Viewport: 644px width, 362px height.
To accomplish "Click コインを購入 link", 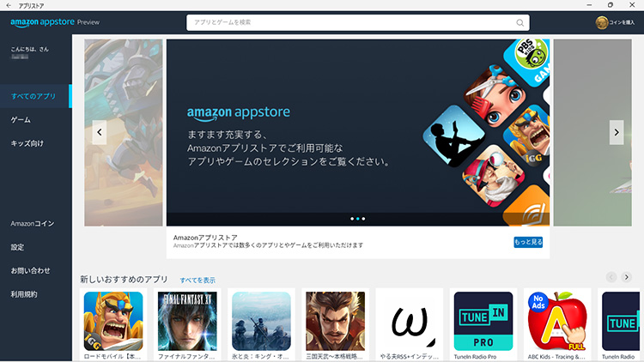I will pos(622,22).
